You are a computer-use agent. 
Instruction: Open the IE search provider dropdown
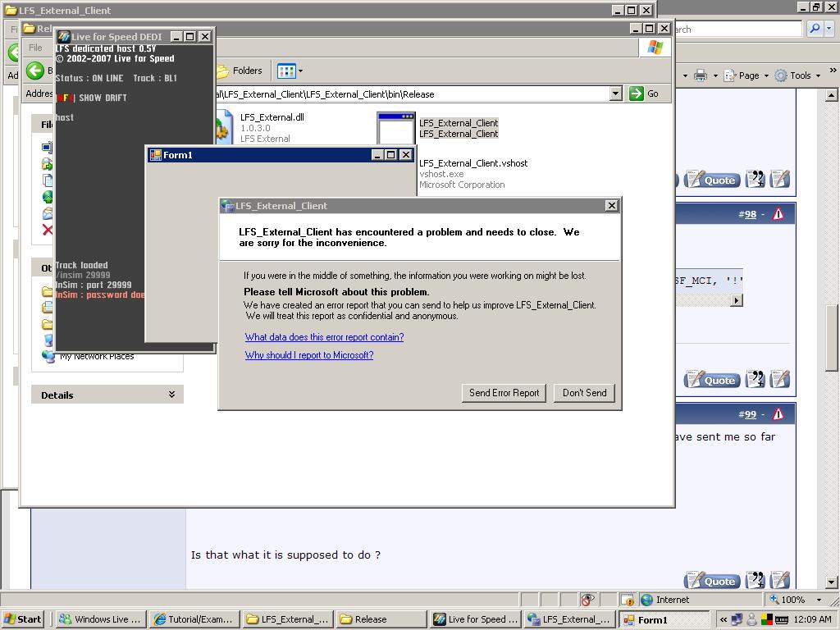[829, 29]
